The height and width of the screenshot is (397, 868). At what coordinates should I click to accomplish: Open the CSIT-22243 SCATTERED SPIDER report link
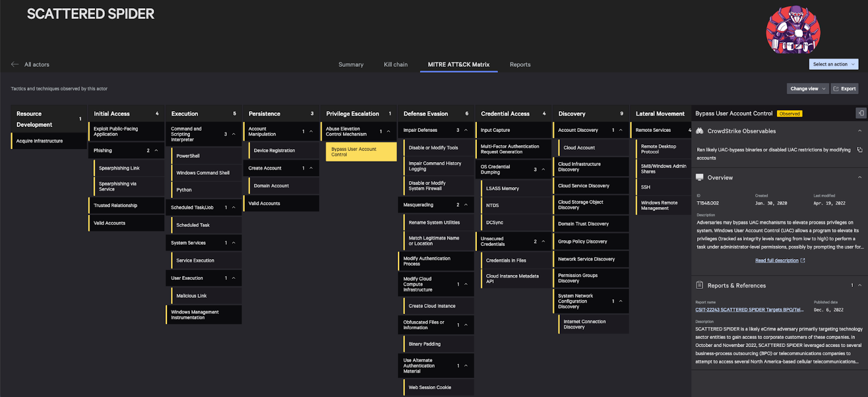749,310
